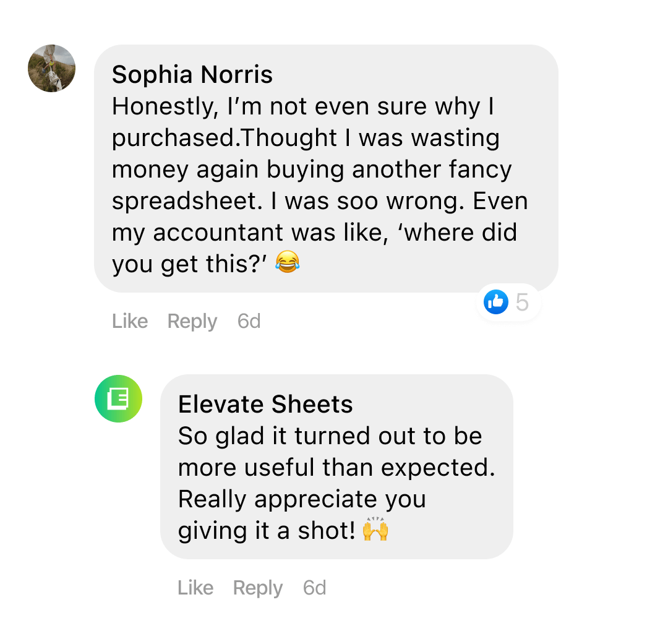Click the 'more useful than expected' line
Image resolution: width=668 pixels, height=644 pixels.
coord(336,467)
